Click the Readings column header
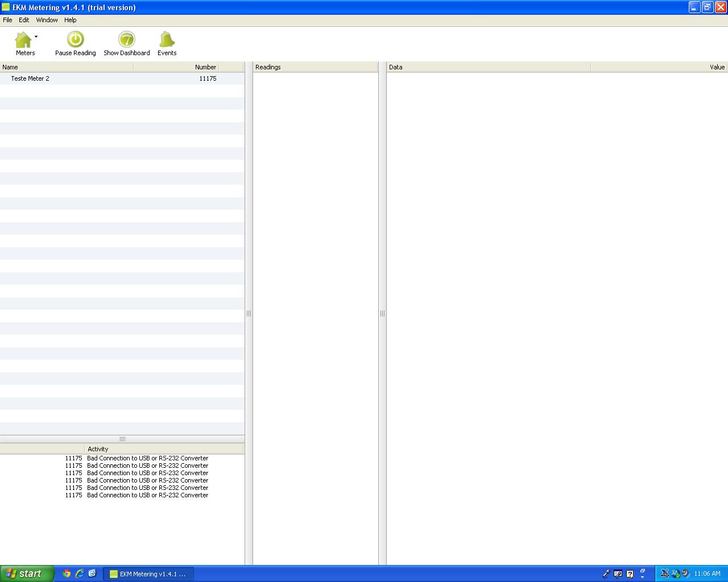This screenshot has width=728, height=582. click(315, 67)
